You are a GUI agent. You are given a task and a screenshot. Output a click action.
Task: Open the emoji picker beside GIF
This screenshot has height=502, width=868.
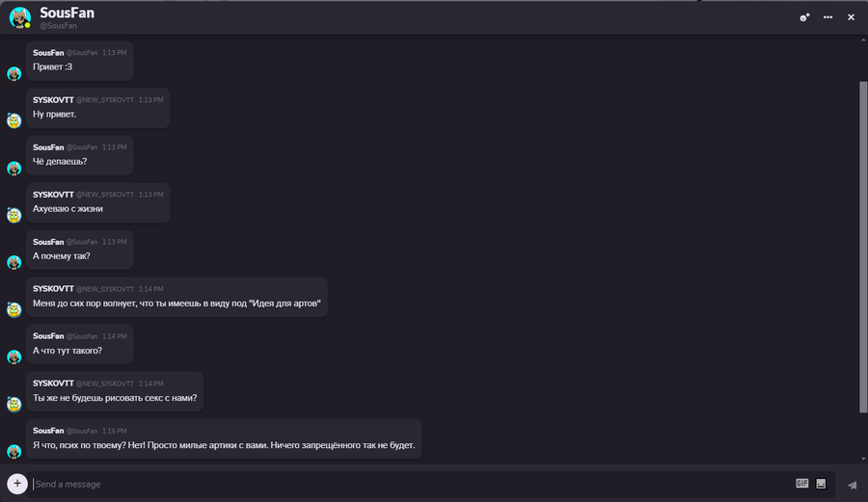tap(822, 484)
